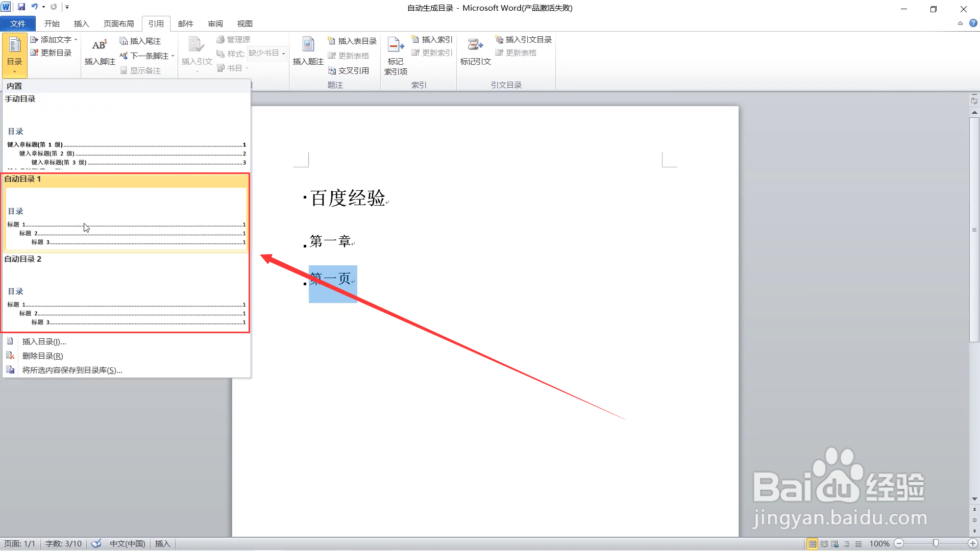Open the Page Layout (页面布局) tab
The width and height of the screenshot is (980, 551).
coord(118,23)
